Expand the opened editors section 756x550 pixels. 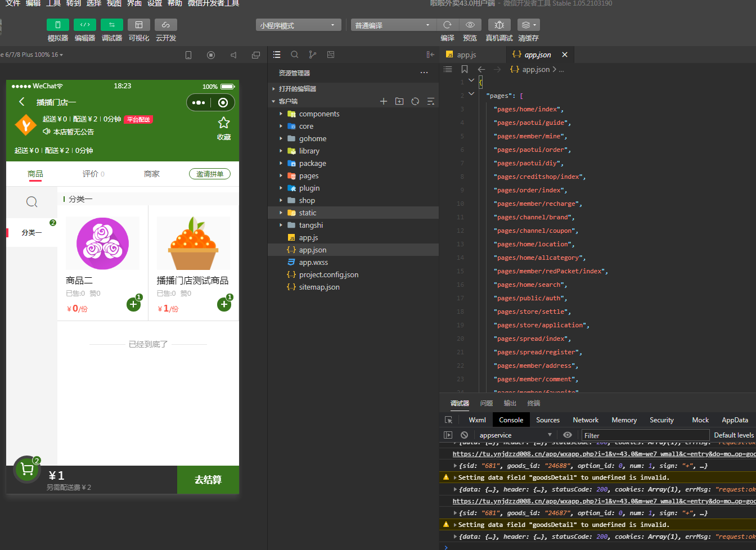(353, 89)
